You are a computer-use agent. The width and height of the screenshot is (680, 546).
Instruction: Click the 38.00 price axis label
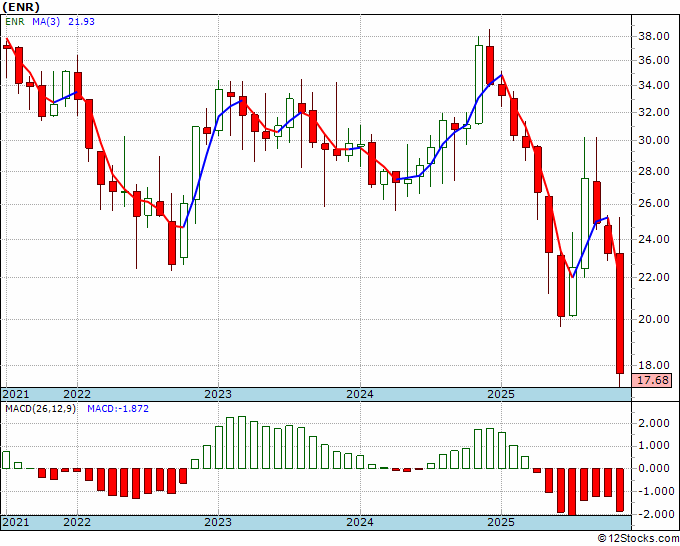654,36
